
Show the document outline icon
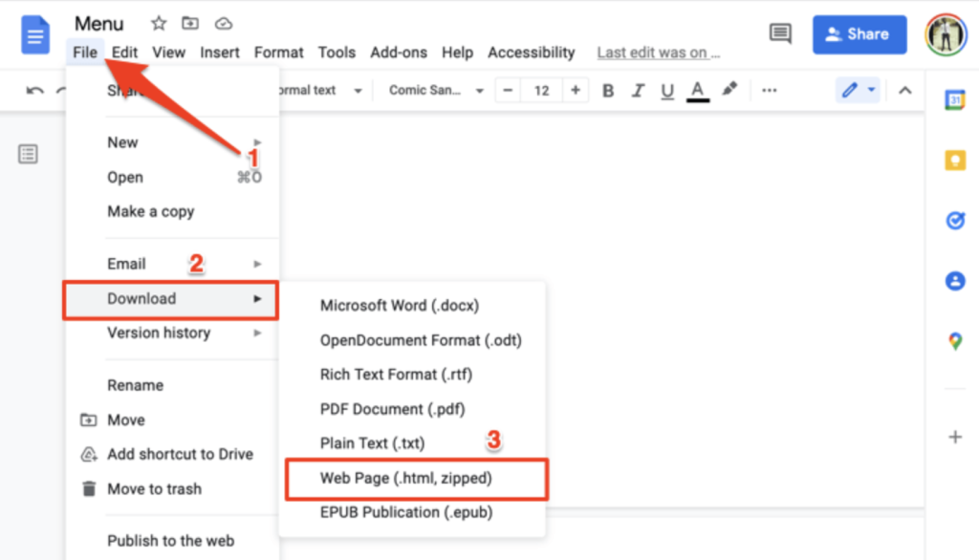tap(28, 154)
